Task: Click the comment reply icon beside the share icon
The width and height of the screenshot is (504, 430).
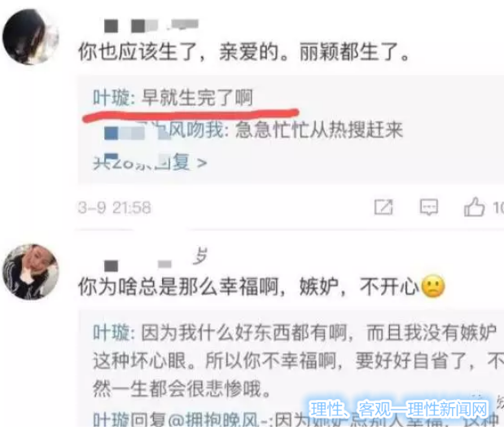Action: 429,207
